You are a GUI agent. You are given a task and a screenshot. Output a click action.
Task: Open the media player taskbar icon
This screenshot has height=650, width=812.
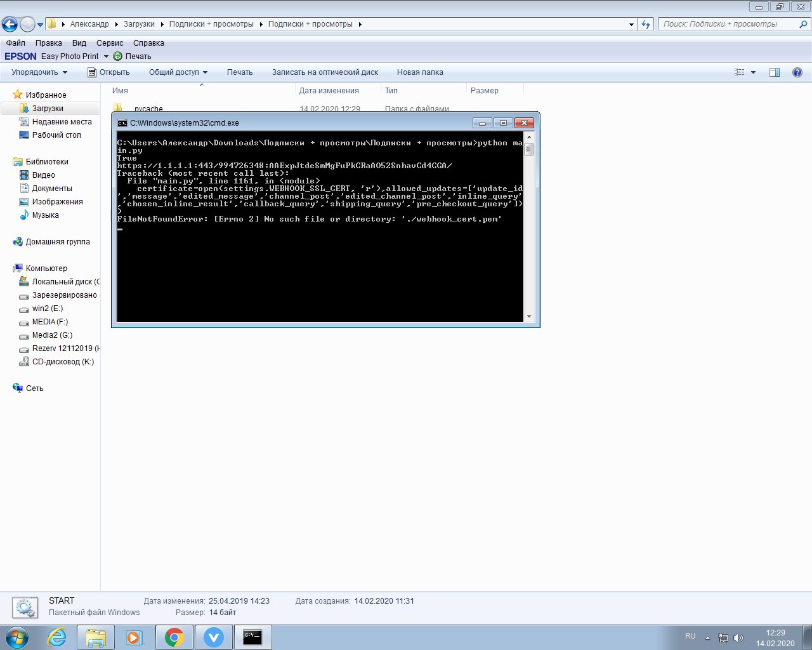click(x=134, y=637)
